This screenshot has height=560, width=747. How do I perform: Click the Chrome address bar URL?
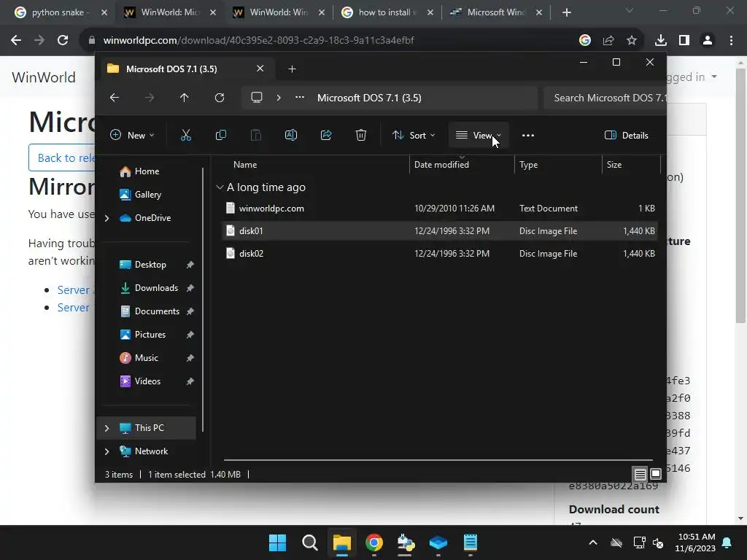(x=259, y=41)
